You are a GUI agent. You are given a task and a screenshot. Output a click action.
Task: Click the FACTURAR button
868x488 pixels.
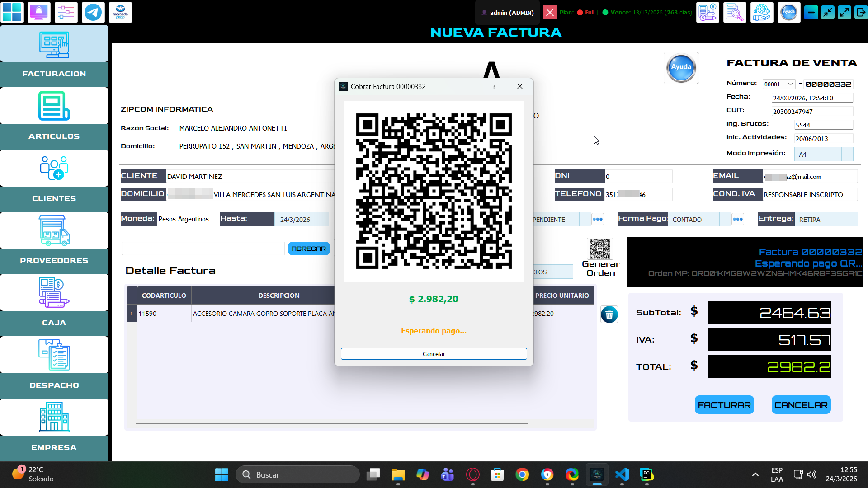pyautogui.click(x=724, y=404)
